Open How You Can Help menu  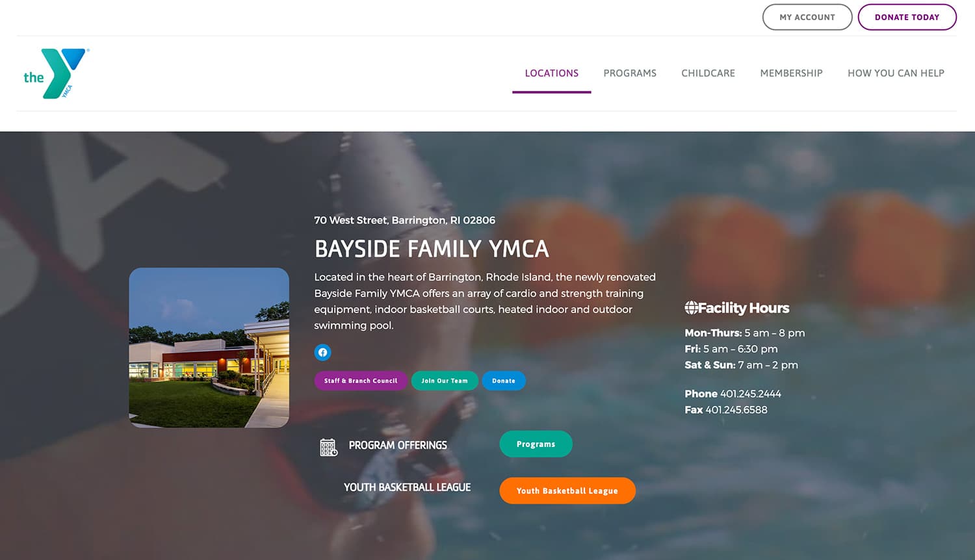click(896, 73)
